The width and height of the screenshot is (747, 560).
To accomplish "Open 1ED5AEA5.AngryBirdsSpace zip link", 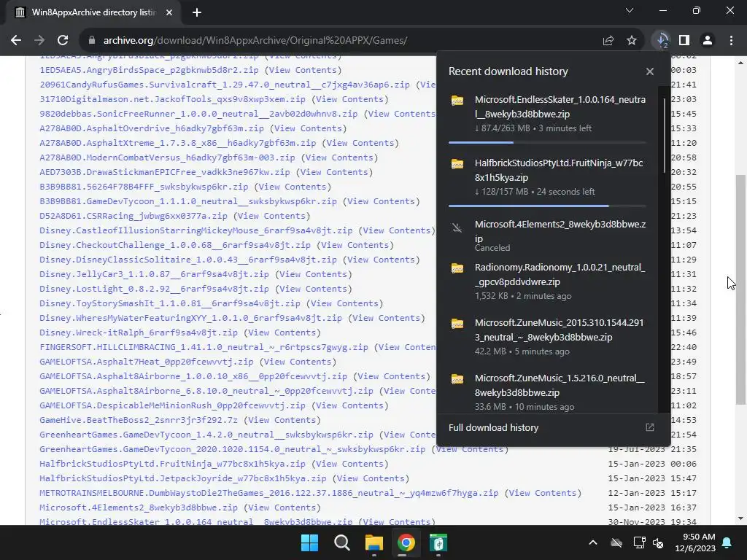I will pyautogui.click(x=149, y=70).
